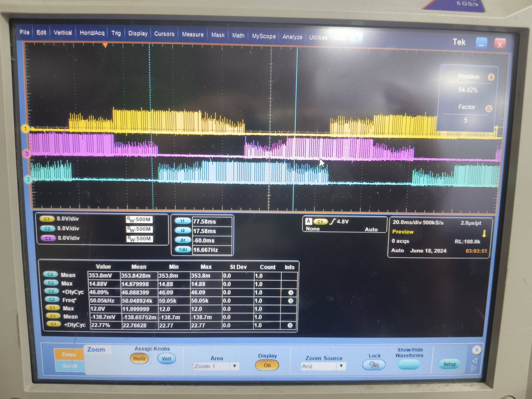Open the Vertical menu
The image size is (532, 399).
[63, 33]
